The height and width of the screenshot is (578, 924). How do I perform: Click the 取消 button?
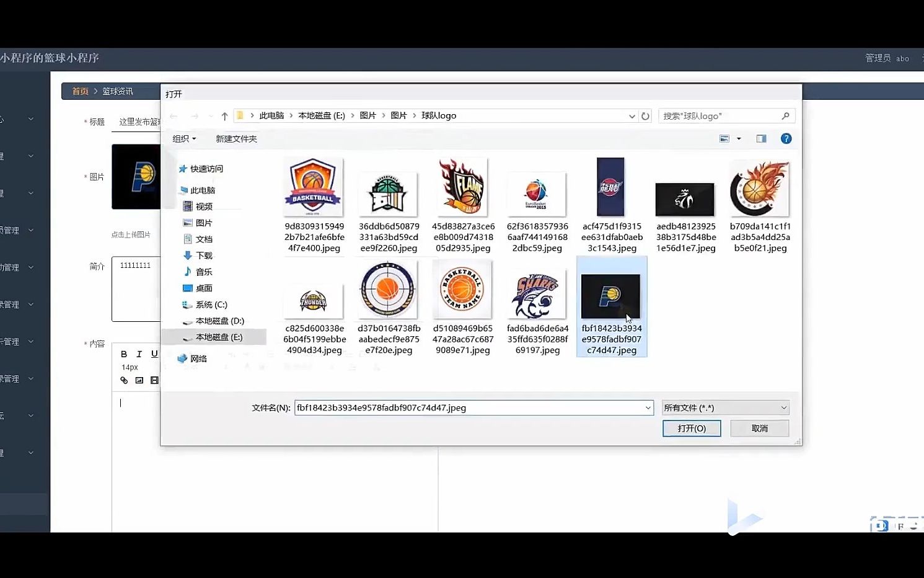click(x=760, y=429)
